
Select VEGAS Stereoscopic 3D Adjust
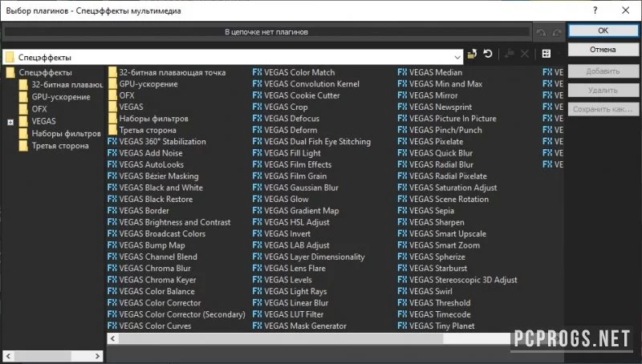[457, 280]
